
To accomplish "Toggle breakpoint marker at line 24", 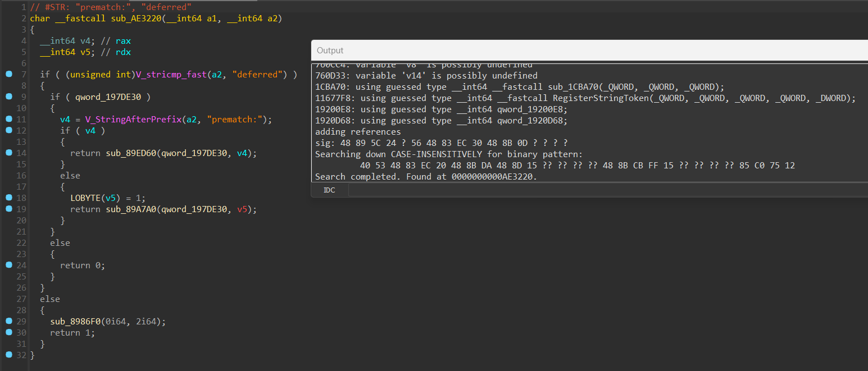I will pos(9,265).
